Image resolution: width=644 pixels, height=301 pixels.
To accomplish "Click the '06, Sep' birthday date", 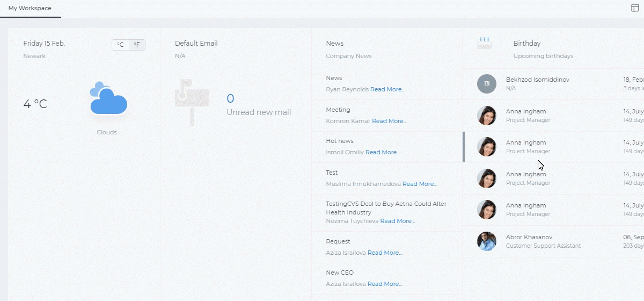I will [633, 237].
